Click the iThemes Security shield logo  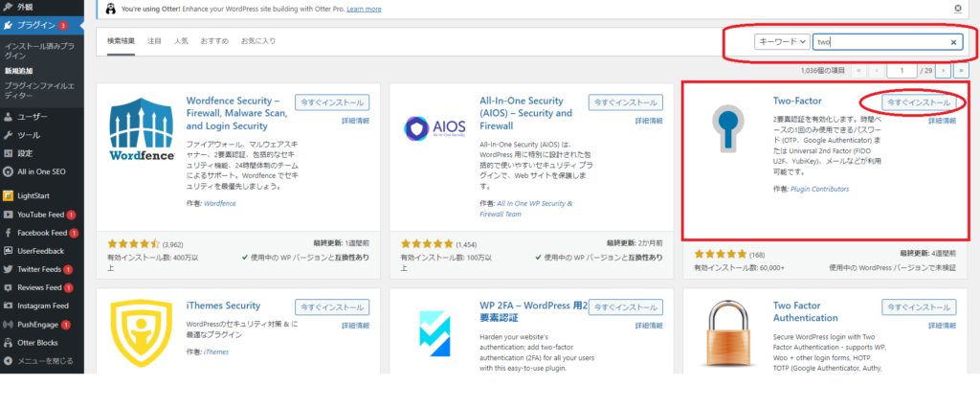pyautogui.click(x=142, y=333)
